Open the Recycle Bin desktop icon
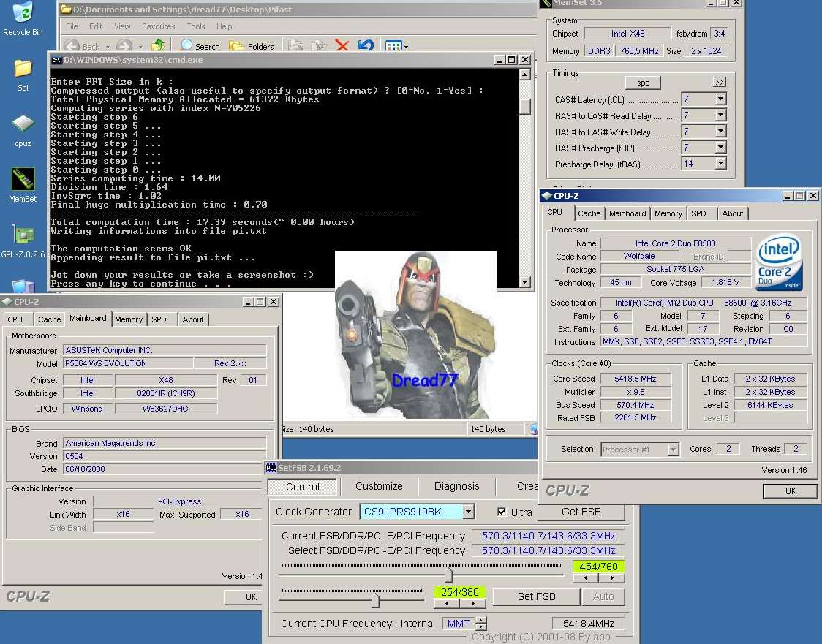 pyautogui.click(x=23, y=18)
